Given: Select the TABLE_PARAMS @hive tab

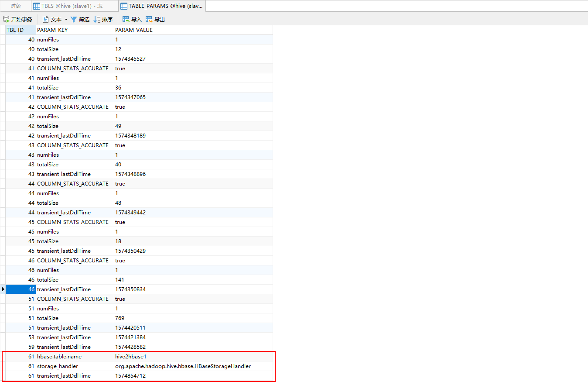Looking at the screenshot, I should point(162,6).
